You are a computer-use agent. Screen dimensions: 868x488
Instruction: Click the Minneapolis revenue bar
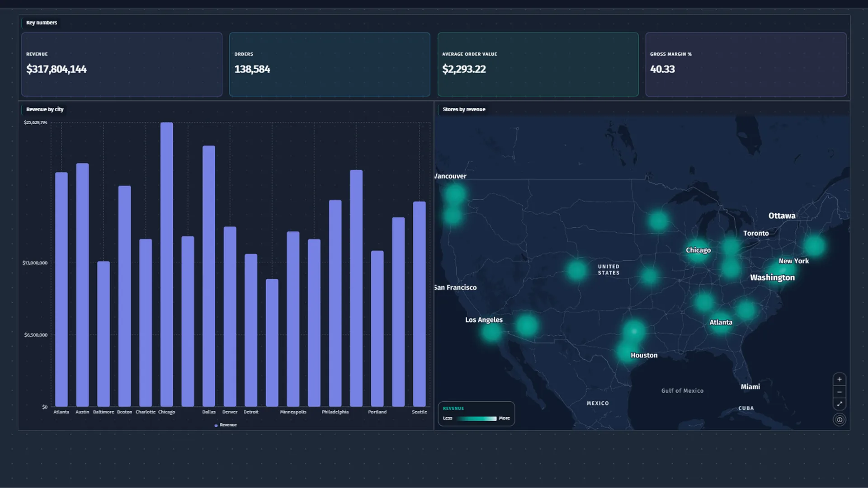pos(293,319)
